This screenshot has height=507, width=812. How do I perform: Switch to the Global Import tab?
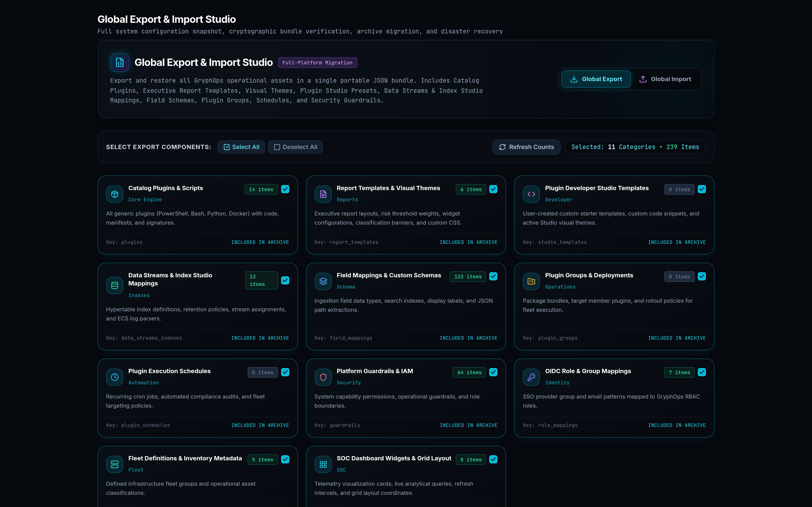tap(665, 79)
